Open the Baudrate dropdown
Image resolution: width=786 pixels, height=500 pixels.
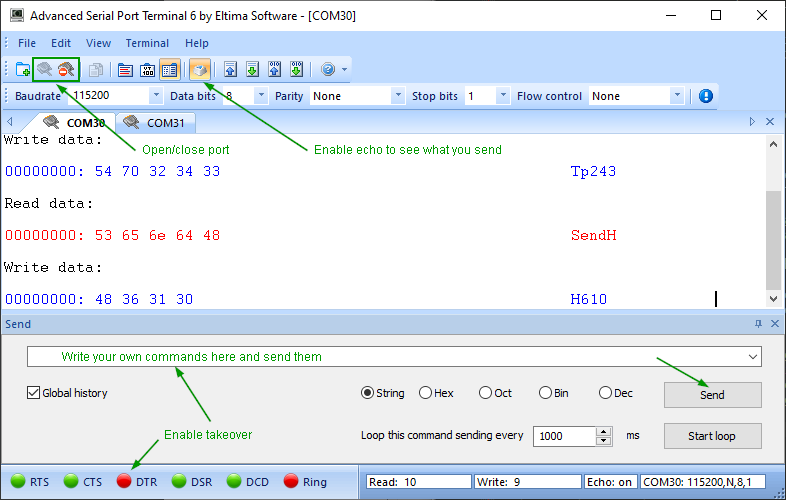[156, 95]
